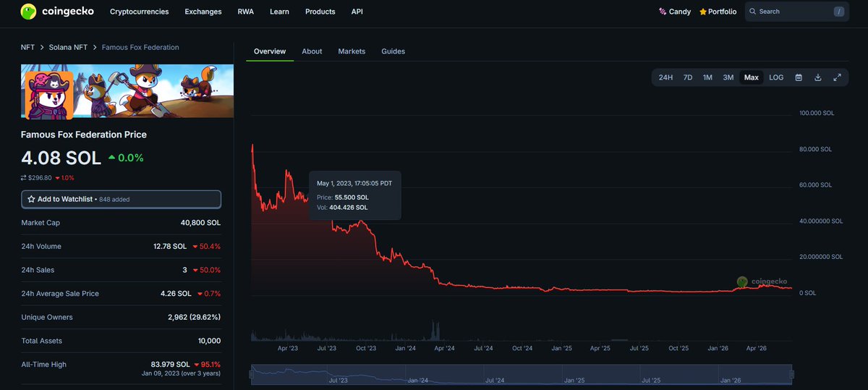The image size is (868, 390).
Task: Click the Add to Watchlist button
Action: point(121,199)
